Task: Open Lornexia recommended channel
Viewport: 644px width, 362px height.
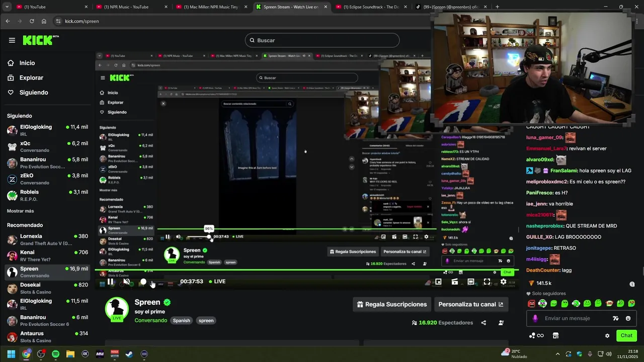Action: [47, 239]
